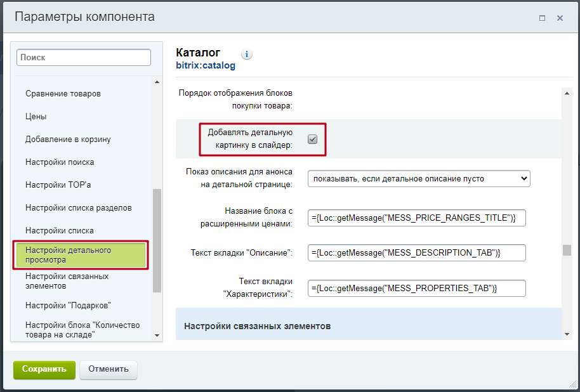Open Настройки списка разделов section
Image resolution: width=580 pixels, height=392 pixels.
point(79,208)
